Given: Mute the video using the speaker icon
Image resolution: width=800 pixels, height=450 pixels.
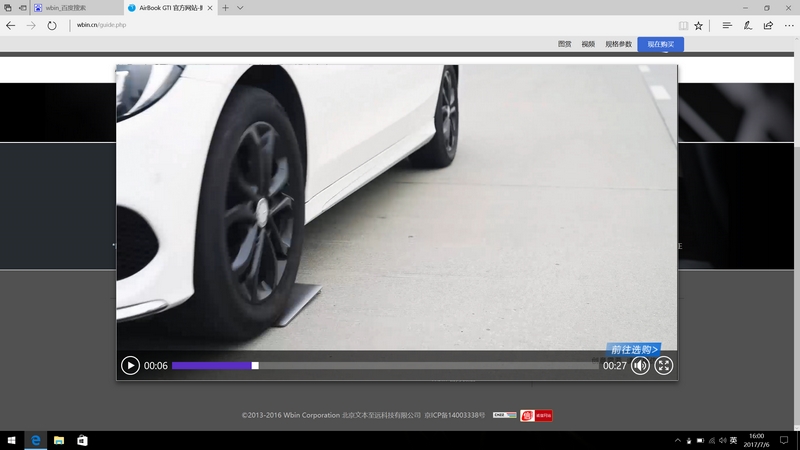Looking at the screenshot, I should coord(640,366).
